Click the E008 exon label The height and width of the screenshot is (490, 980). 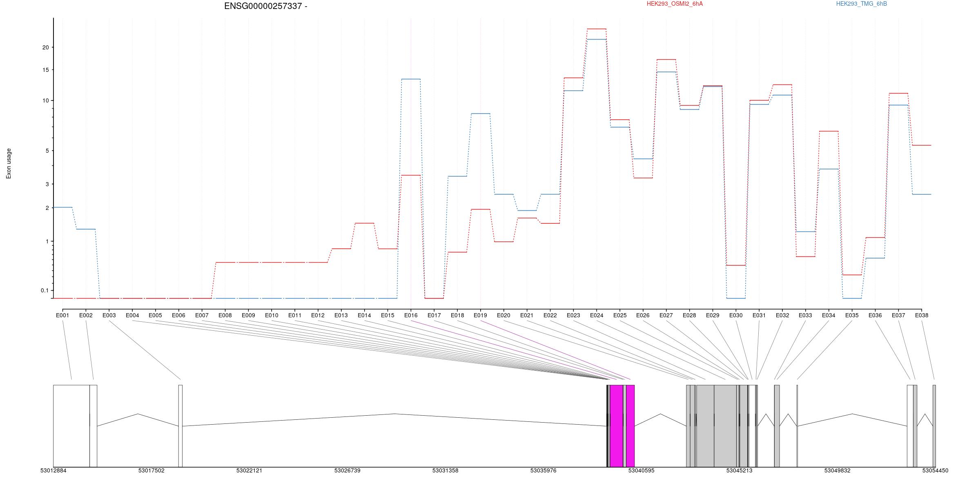click(225, 315)
